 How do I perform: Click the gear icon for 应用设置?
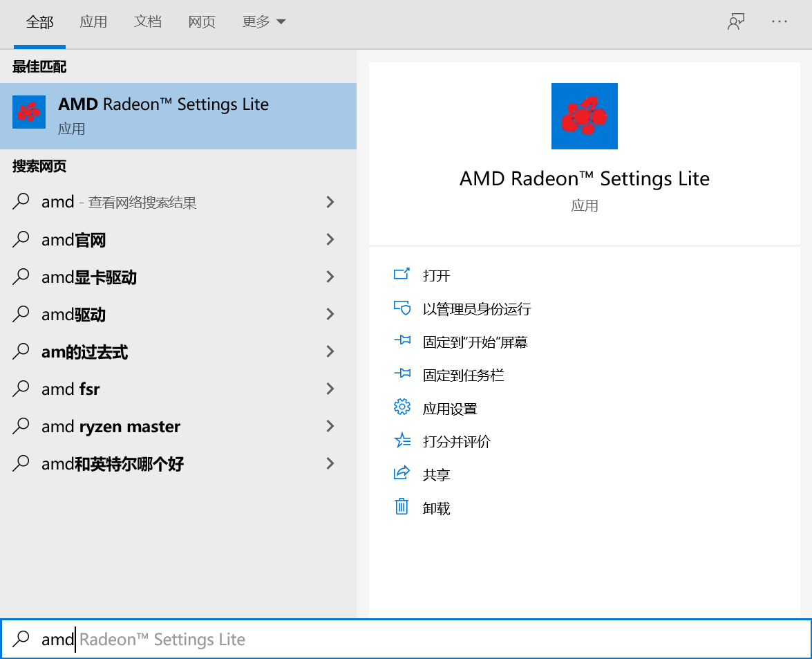(x=402, y=407)
